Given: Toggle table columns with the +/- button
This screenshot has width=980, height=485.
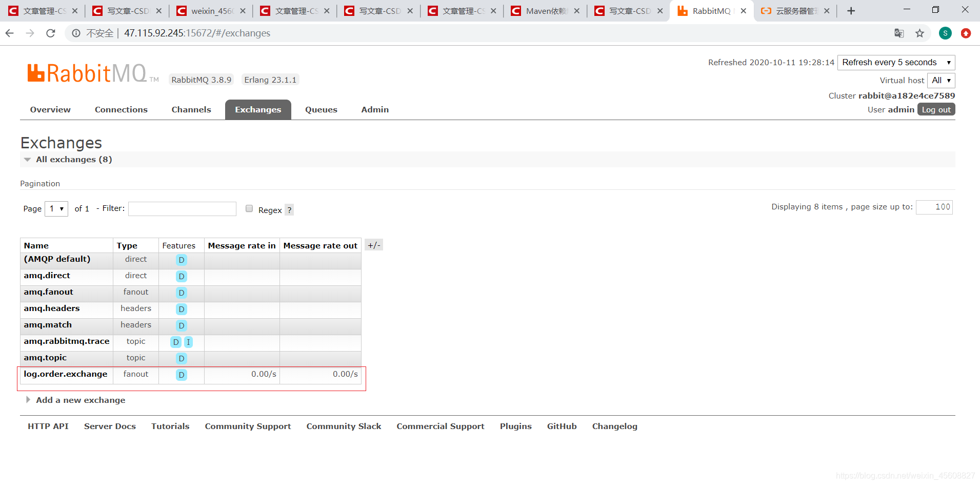Looking at the screenshot, I should pos(374,245).
